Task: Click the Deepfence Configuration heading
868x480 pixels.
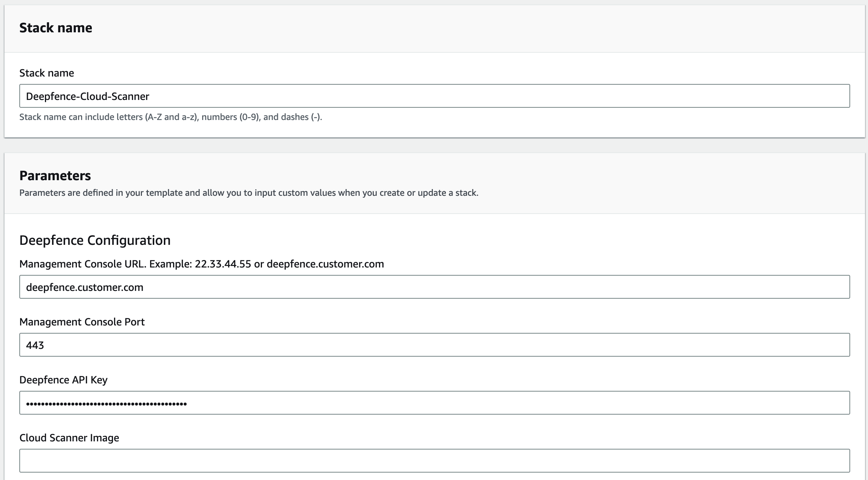Action: point(95,240)
